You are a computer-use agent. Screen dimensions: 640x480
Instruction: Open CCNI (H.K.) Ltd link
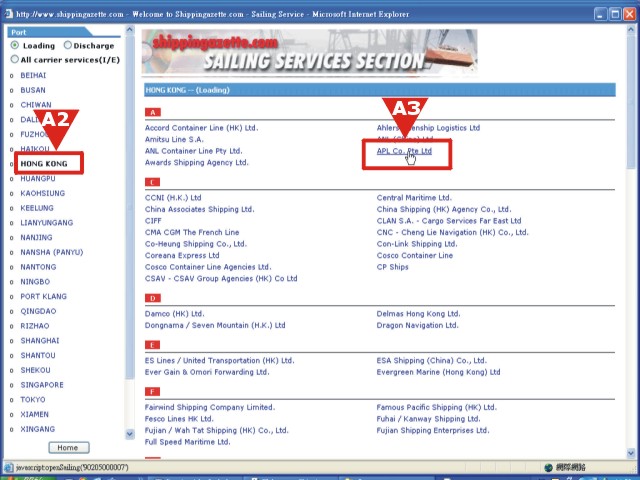coord(173,198)
